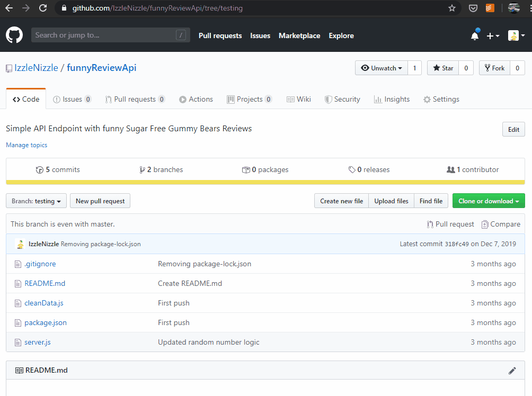Expand the Clone or download menu
The width and height of the screenshot is (532, 396).
(489, 201)
